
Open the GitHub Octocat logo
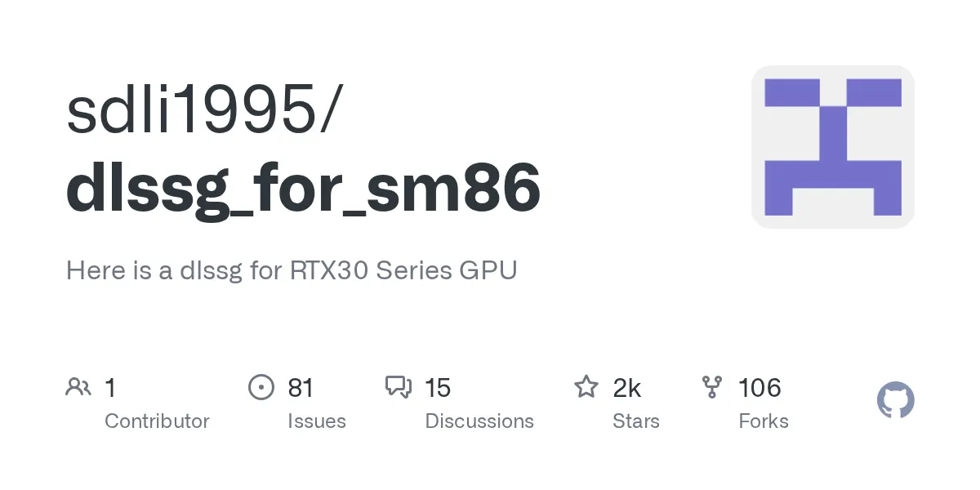(x=895, y=401)
